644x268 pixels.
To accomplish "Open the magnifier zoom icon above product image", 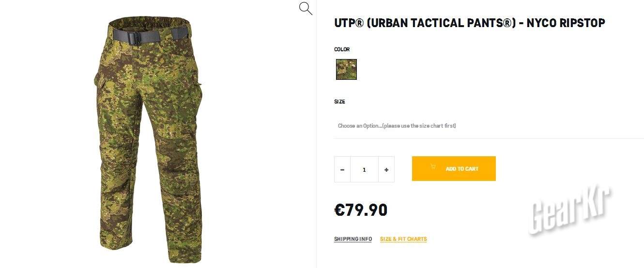I will pos(306,9).
